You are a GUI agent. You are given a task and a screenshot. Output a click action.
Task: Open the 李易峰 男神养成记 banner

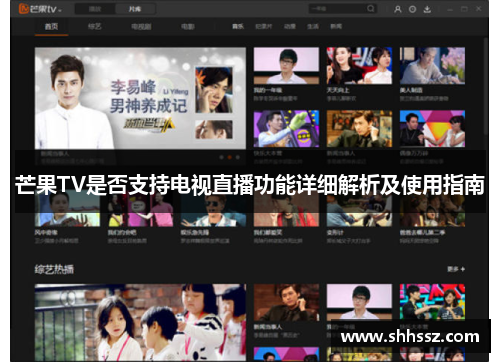[x=140, y=98]
